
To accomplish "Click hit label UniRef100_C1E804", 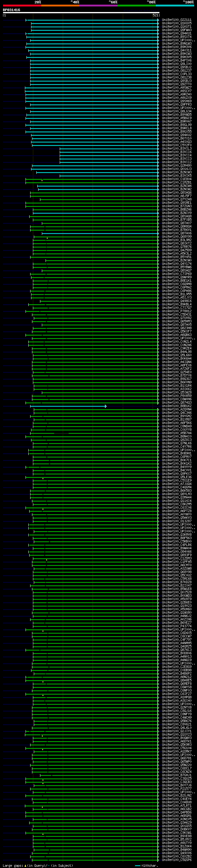I will coord(176,179).
